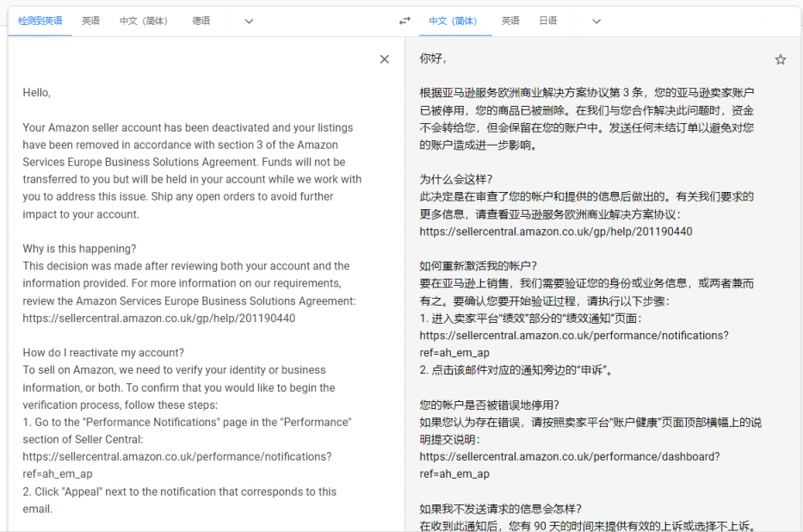803x532 pixels.
Task: Click the 您的帐户是否被错误地停用？ heading
Action: coord(489,405)
